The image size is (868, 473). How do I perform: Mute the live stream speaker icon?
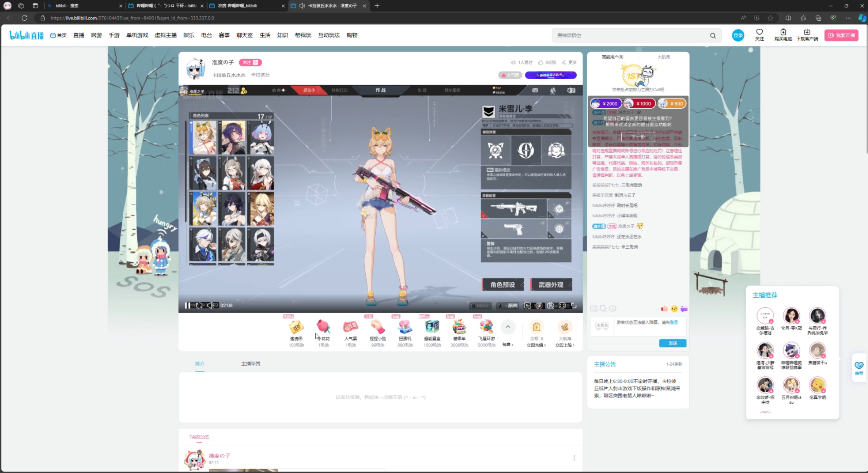coord(210,305)
